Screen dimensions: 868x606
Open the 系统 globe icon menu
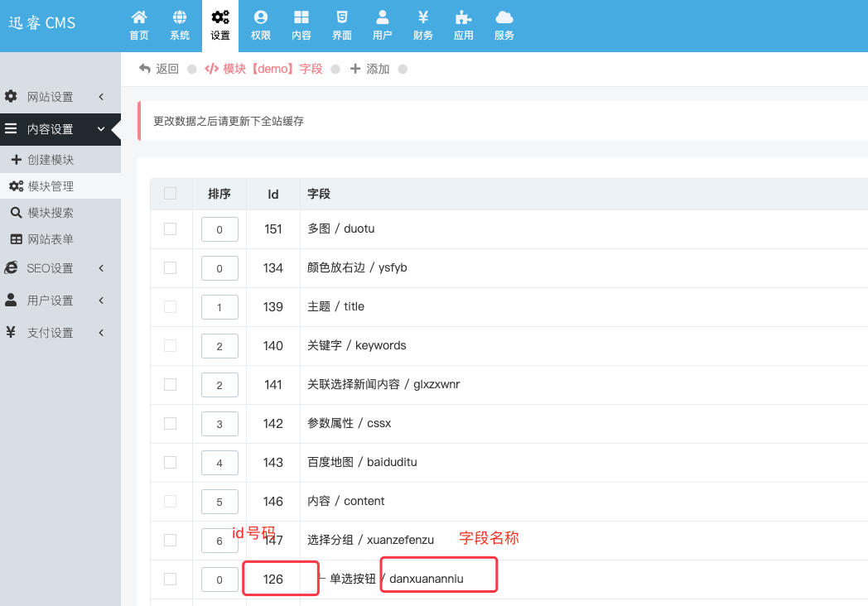click(180, 26)
